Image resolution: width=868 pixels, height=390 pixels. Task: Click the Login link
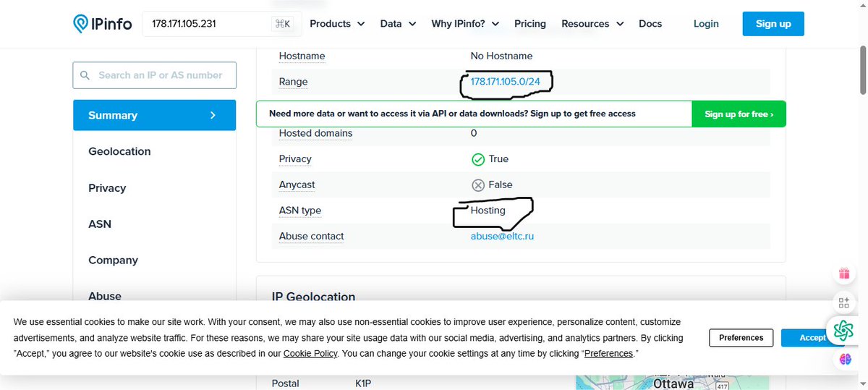[x=706, y=24]
